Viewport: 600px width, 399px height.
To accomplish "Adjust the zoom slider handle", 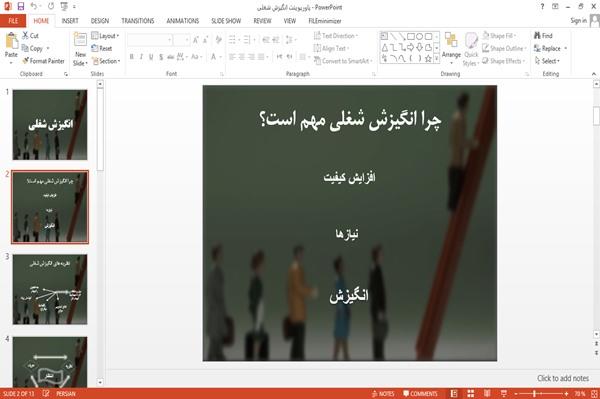I will [x=534, y=394].
